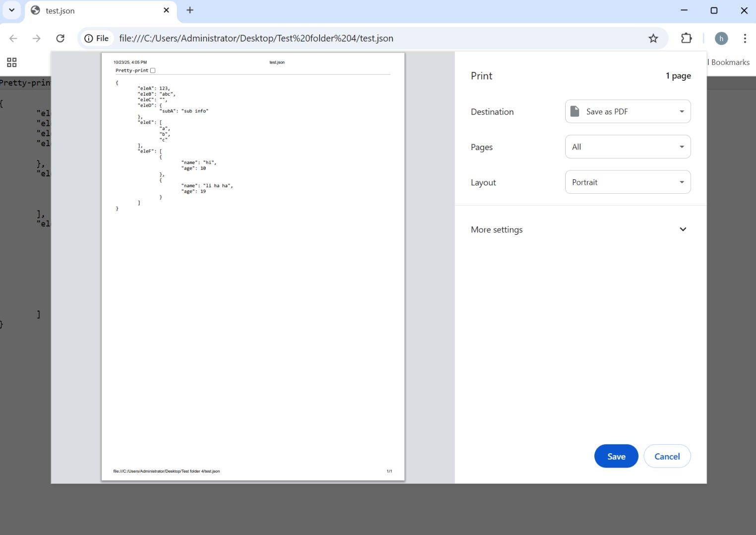Open the tab search dropdown arrow
This screenshot has height=535, width=756.
12,10
